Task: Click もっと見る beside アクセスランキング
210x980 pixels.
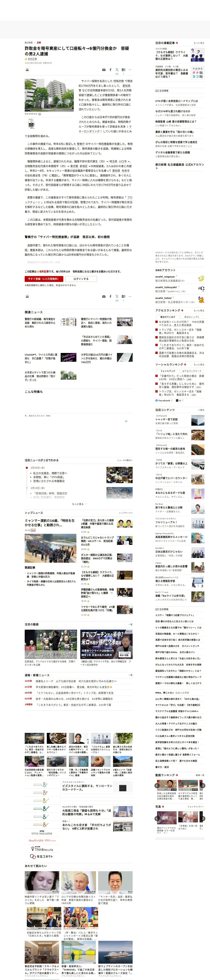Action: pyautogui.click(x=199, y=310)
